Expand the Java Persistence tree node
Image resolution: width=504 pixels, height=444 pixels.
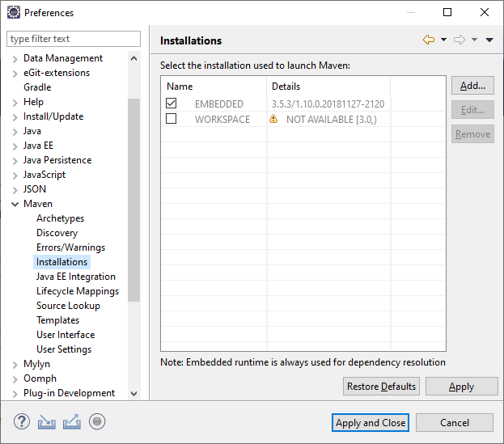(x=15, y=161)
